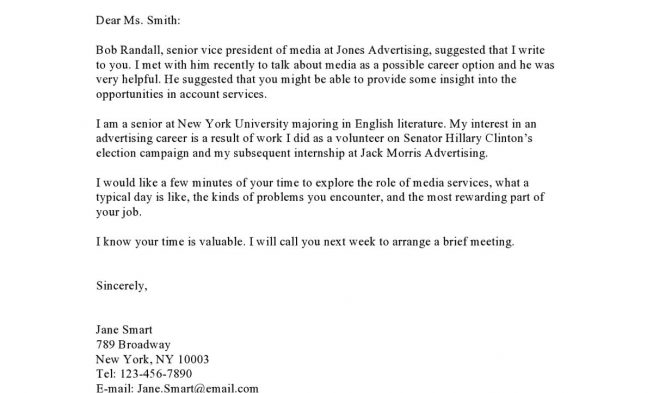Click the sentence "I know your time is valuable."
Viewport: 653px width, 393px height.
point(171,242)
